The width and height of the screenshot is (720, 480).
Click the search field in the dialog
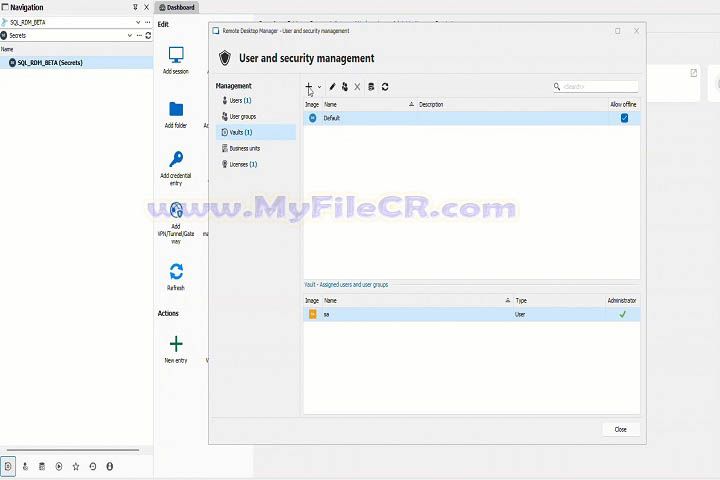point(596,86)
